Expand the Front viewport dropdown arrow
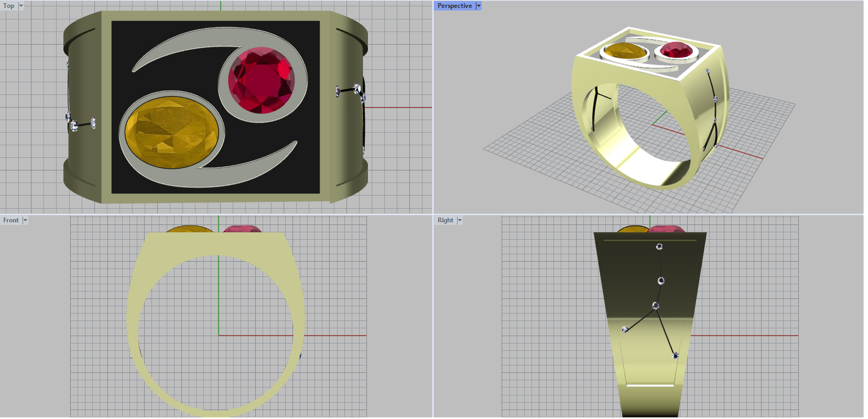This screenshot has width=868, height=419. point(25,220)
